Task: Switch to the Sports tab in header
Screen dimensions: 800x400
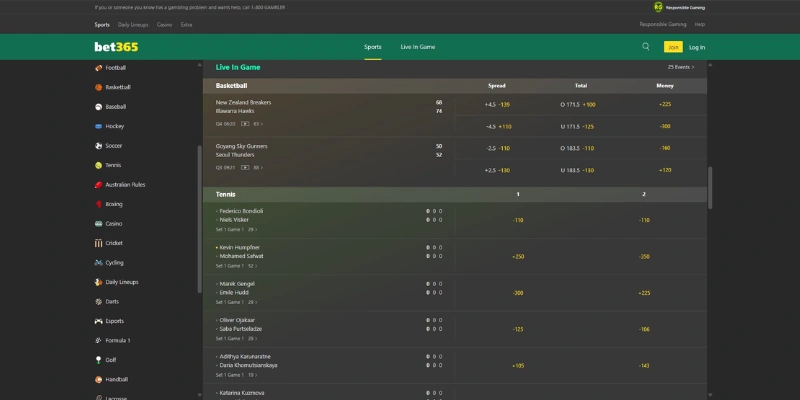Action: pos(372,47)
